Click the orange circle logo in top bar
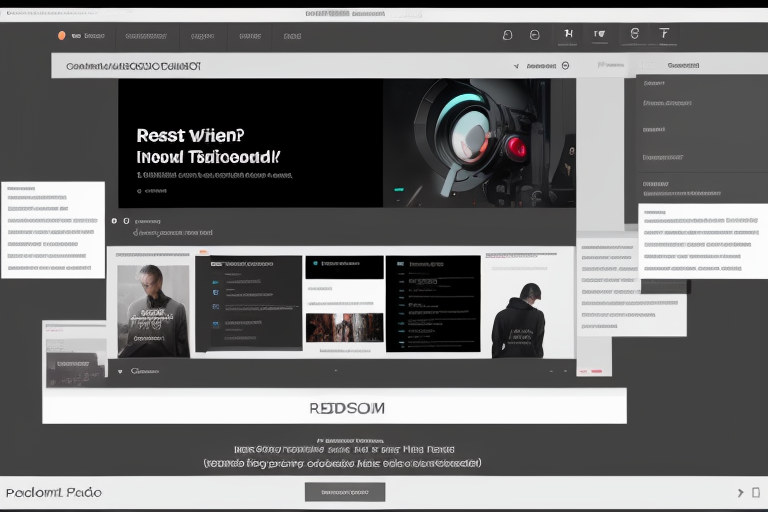768x512 pixels. (x=62, y=35)
